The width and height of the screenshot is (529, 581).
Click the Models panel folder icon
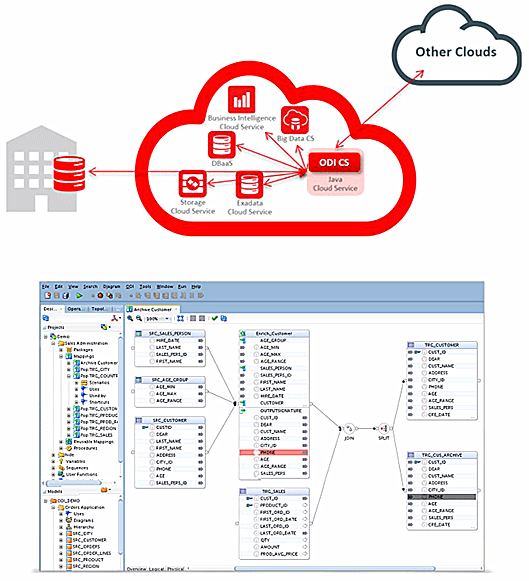tap(104, 490)
